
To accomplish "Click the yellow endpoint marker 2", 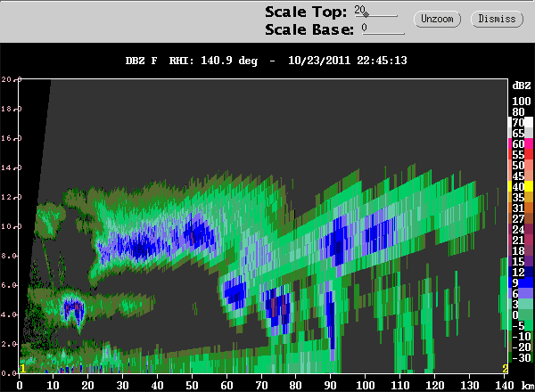I will point(505,368).
